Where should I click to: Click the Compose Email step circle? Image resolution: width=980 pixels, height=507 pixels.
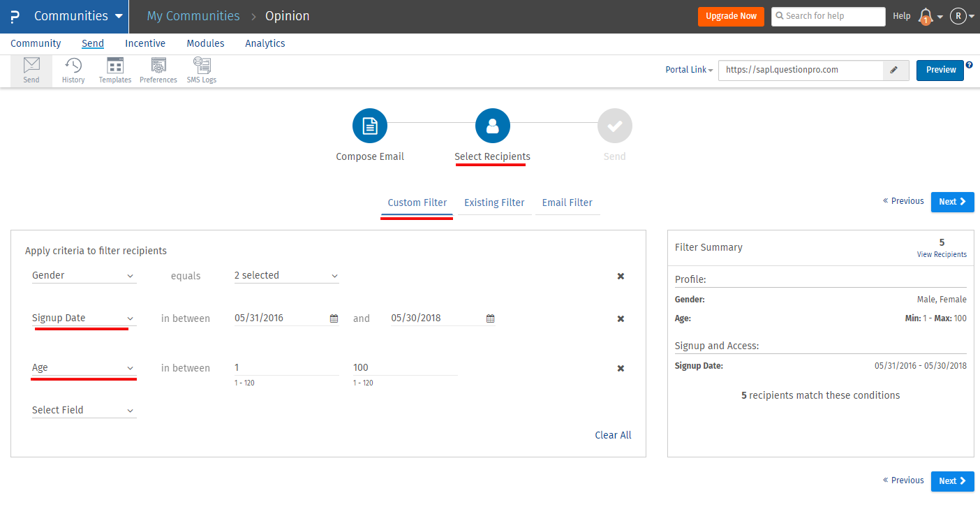(x=370, y=126)
